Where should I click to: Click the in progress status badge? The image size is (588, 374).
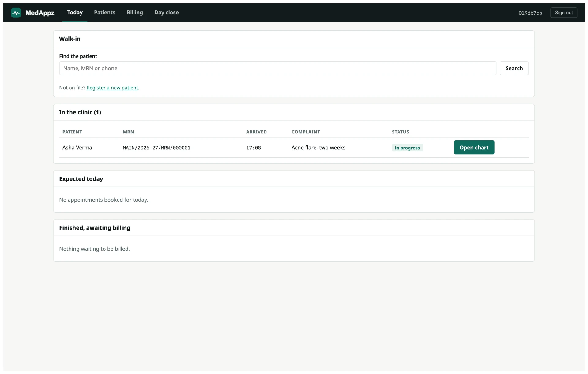pos(407,148)
